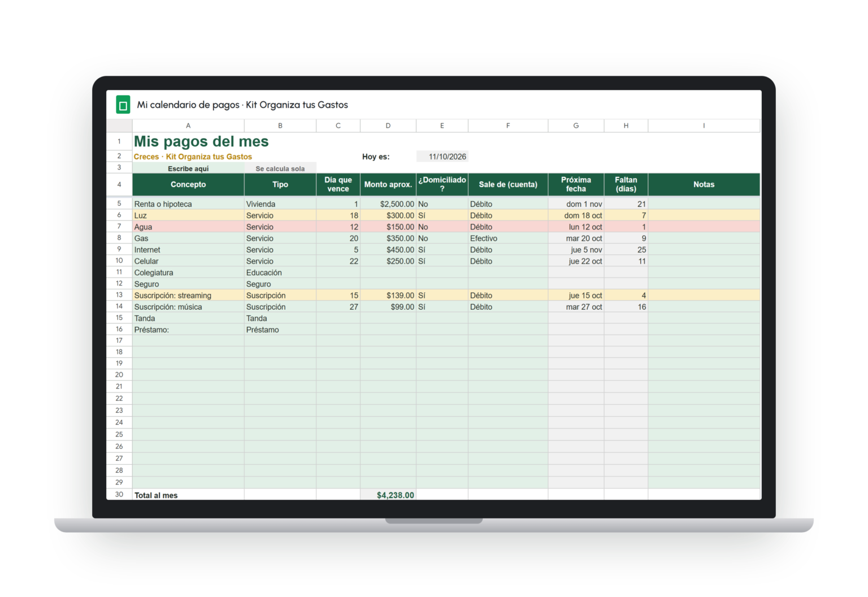Select column I header
Viewport: 868px width, 597px height.
(704, 126)
